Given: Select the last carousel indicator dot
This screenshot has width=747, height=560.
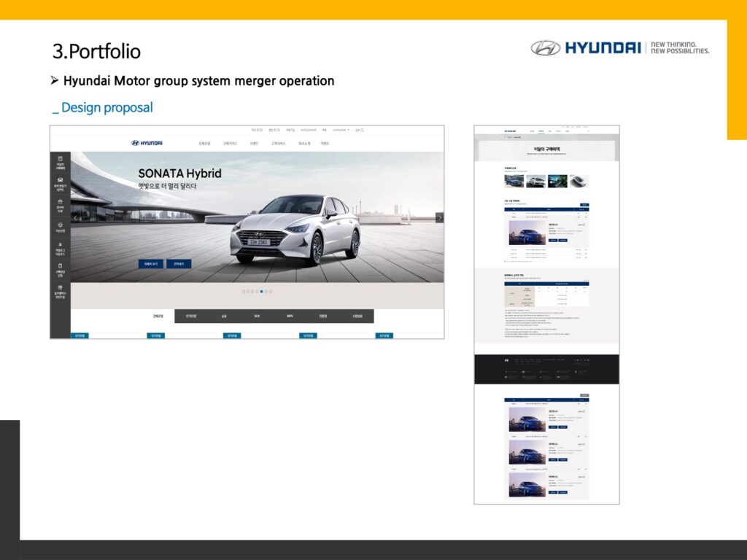Looking at the screenshot, I should (x=271, y=291).
